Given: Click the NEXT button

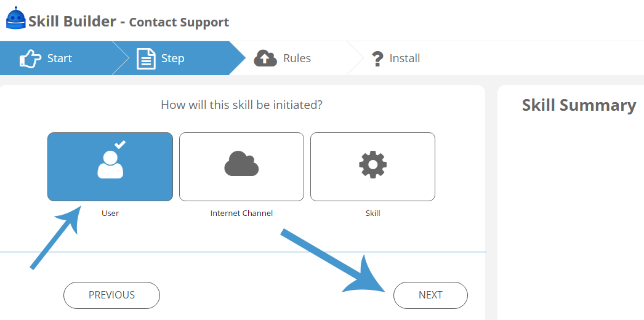Looking at the screenshot, I should click(x=430, y=295).
